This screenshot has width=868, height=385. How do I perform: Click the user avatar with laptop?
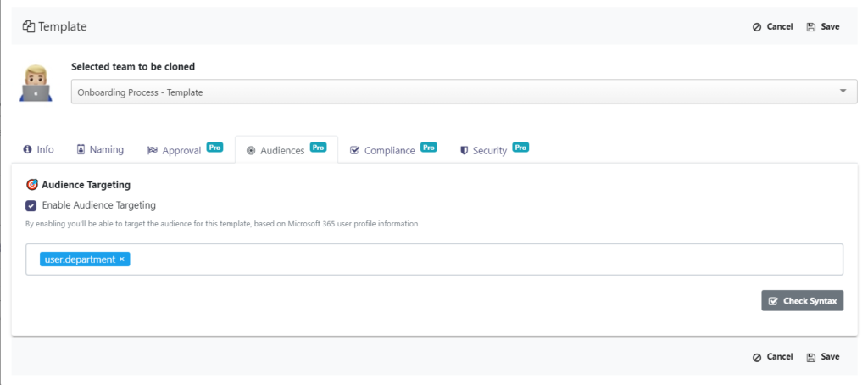pos(36,83)
